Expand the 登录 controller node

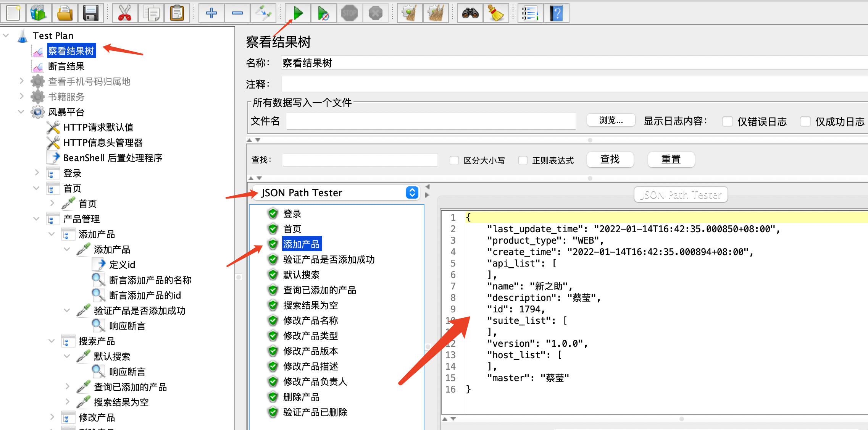click(37, 173)
